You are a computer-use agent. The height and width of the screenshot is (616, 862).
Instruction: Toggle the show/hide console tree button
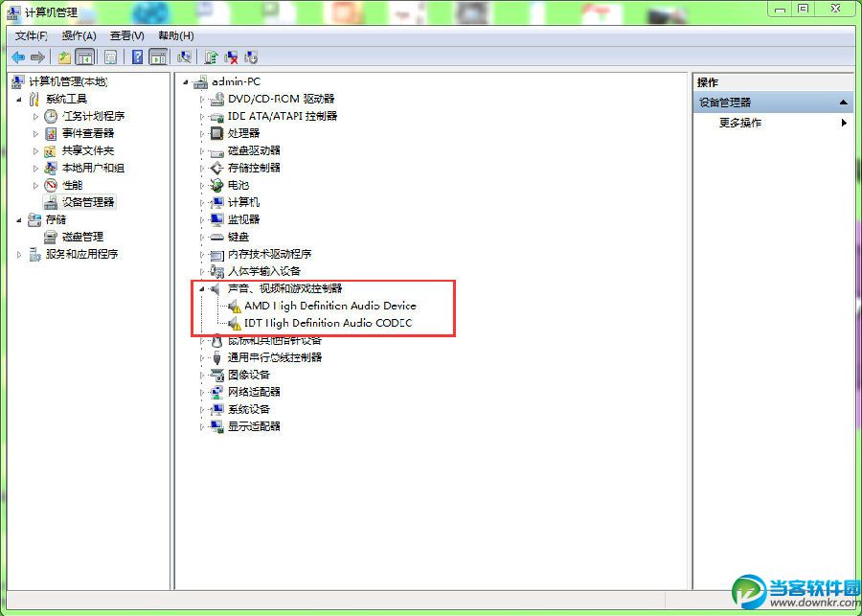coord(84,57)
